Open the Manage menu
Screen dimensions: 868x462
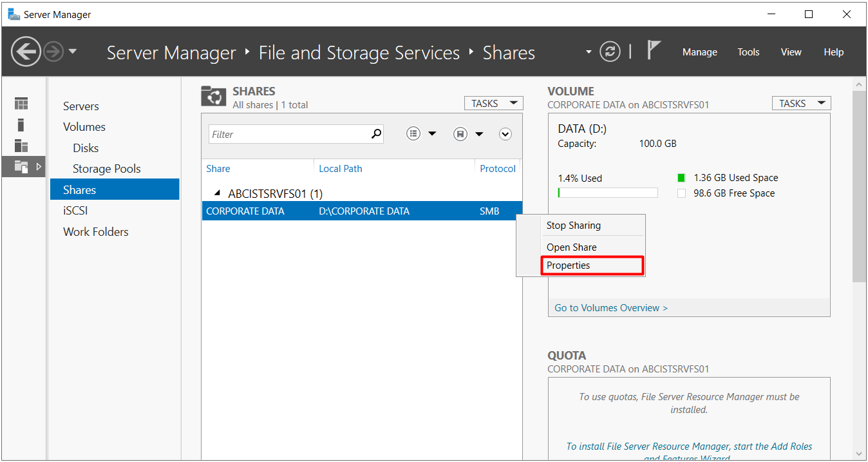[x=700, y=52]
